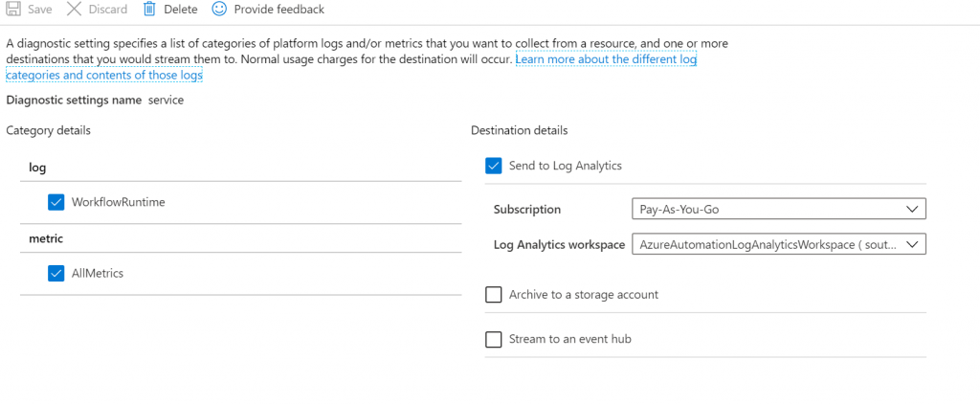
Task: Uncheck the WorkflowRuntime log checkbox
Action: 56,202
